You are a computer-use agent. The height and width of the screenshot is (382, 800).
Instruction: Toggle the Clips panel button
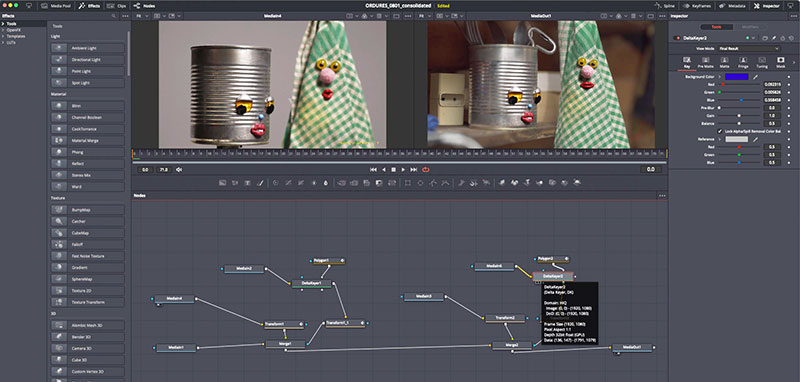coord(117,6)
